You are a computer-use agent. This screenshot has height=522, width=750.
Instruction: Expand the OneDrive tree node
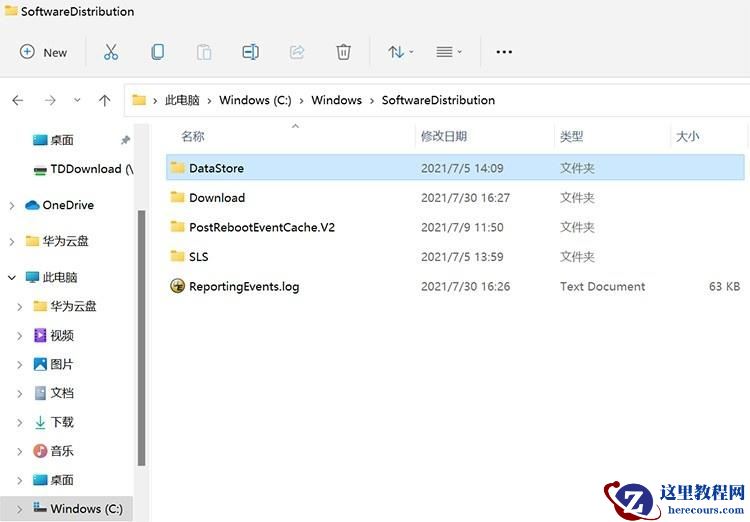12,206
